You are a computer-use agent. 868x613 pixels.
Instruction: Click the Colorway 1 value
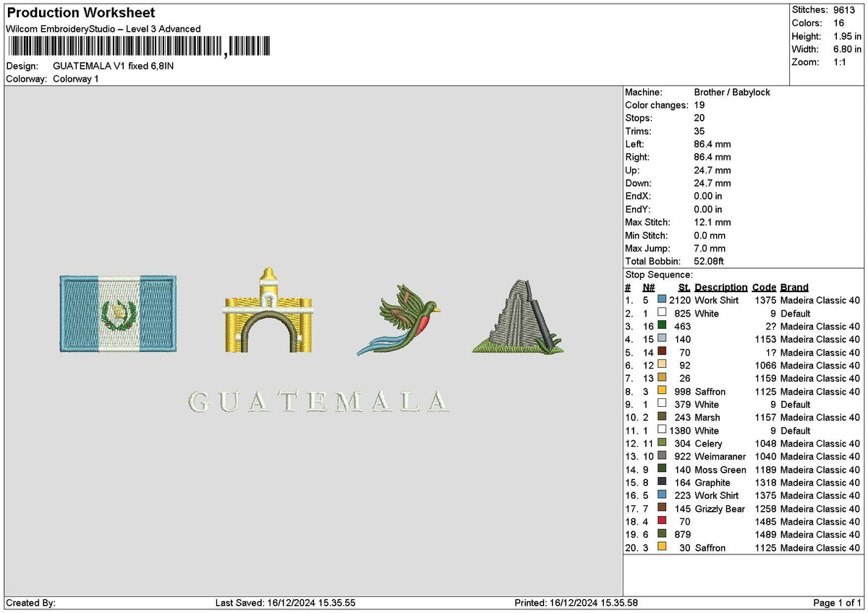[76, 79]
